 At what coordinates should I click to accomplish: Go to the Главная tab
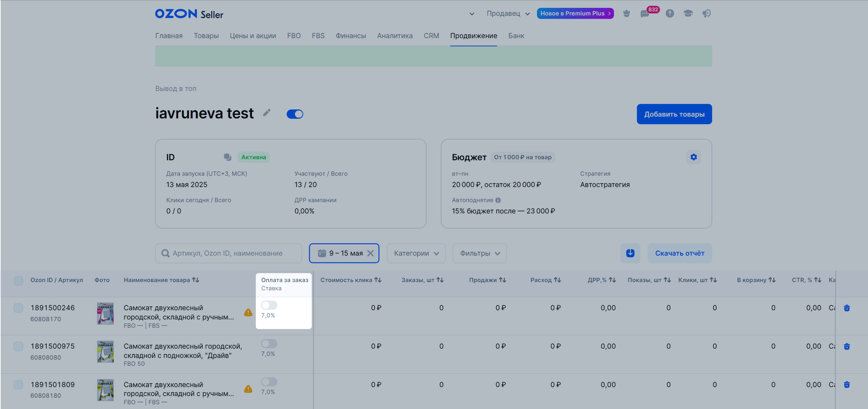coord(169,36)
